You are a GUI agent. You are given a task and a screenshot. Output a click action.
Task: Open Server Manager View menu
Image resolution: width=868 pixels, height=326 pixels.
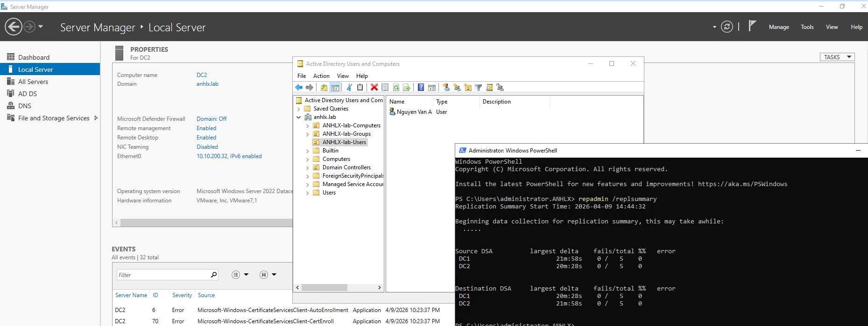pyautogui.click(x=832, y=27)
